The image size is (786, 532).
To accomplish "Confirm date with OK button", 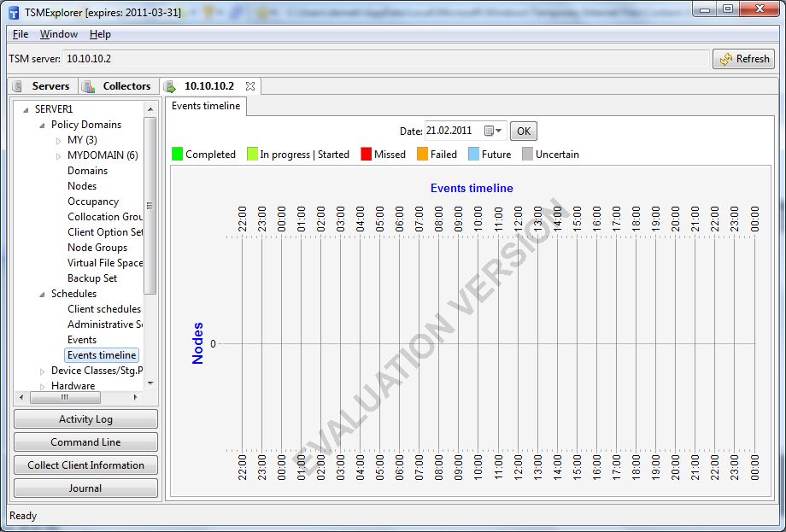I will coord(524,132).
